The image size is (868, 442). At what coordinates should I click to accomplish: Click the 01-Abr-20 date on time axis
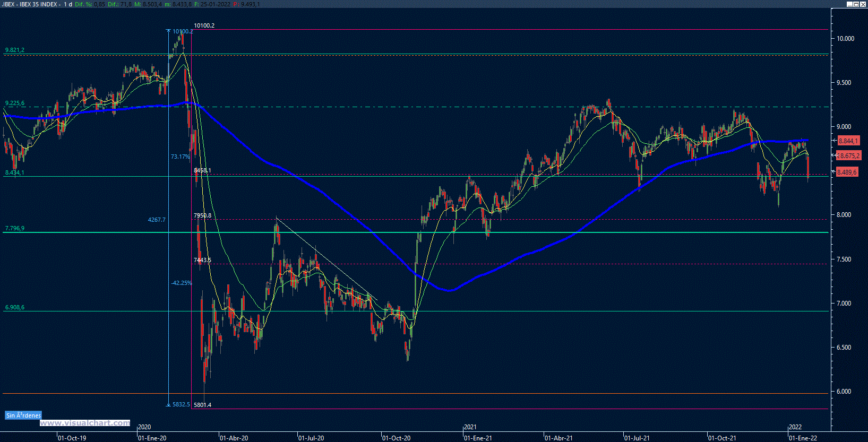(234, 438)
